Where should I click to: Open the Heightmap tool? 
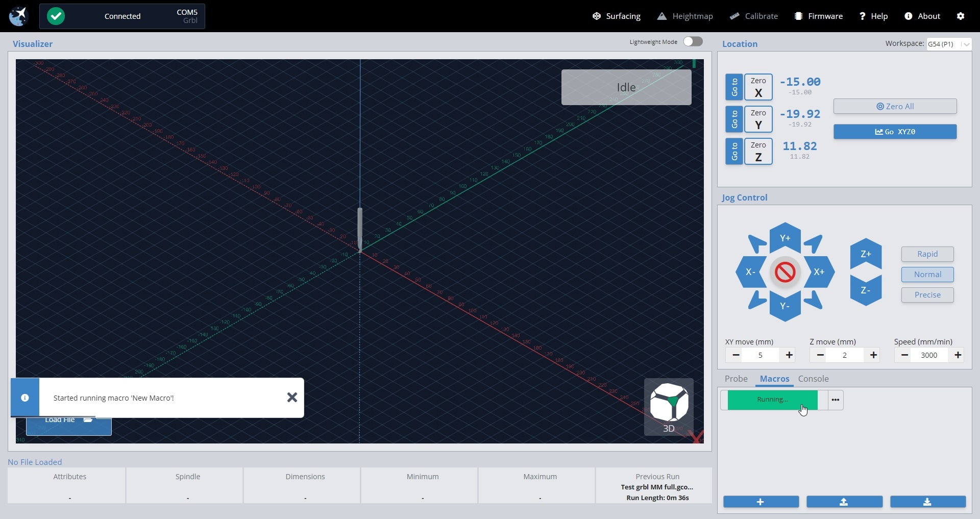[x=685, y=16]
